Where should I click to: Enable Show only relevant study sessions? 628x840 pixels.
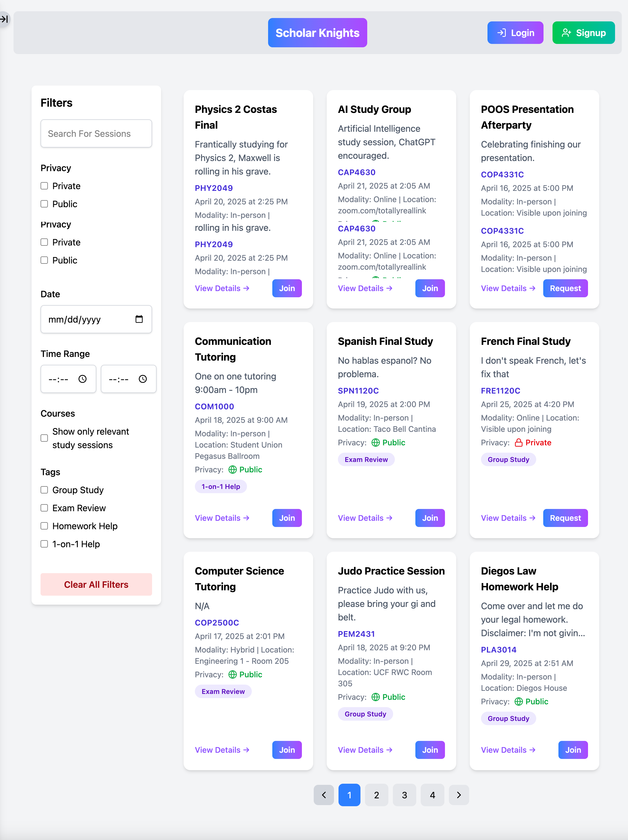point(44,438)
